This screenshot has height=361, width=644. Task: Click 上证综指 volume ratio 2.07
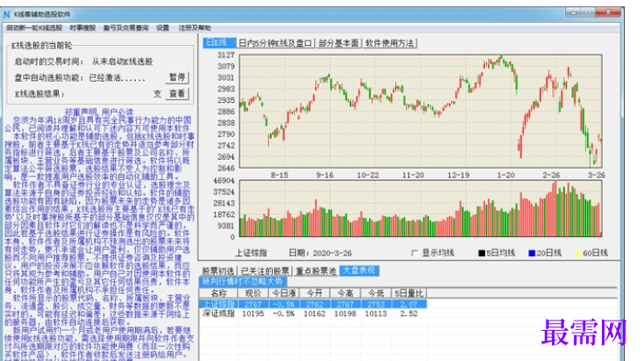coord(409,304)
